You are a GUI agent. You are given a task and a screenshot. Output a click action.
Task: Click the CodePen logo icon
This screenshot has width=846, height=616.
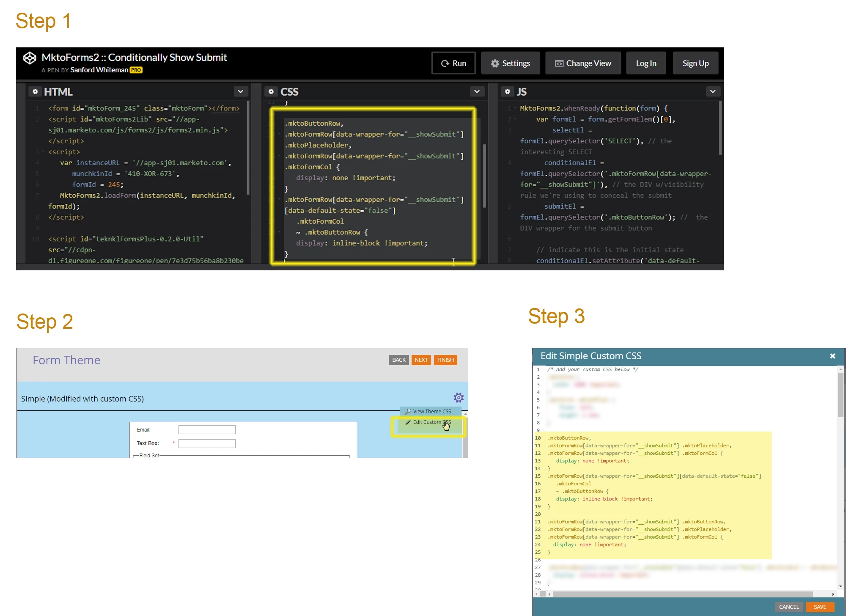pyautogui.click(x=30, y=58)
